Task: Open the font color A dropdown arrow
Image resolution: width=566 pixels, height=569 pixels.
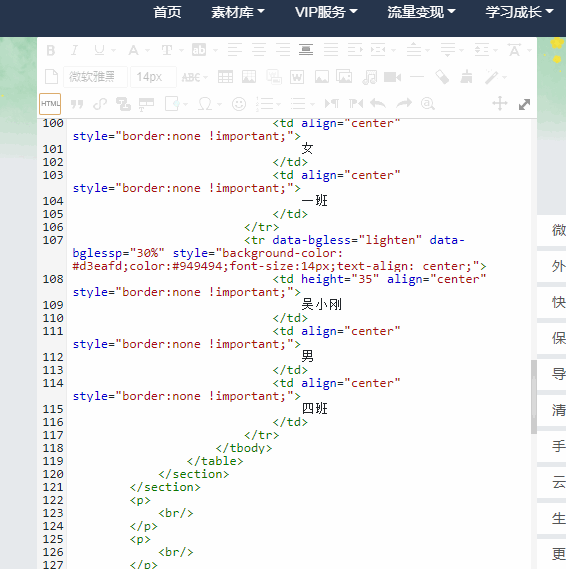Action: tap(147, 50)
